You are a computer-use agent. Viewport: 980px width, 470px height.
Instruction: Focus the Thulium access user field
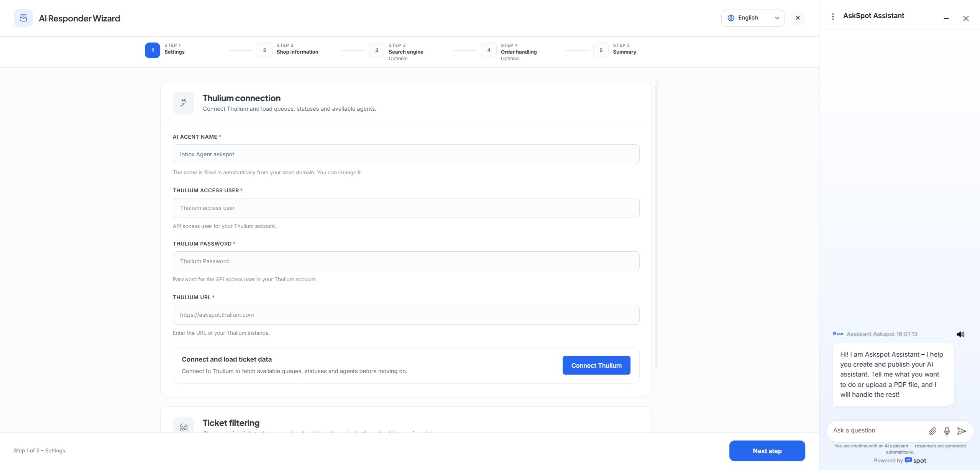tap(406, 208)
